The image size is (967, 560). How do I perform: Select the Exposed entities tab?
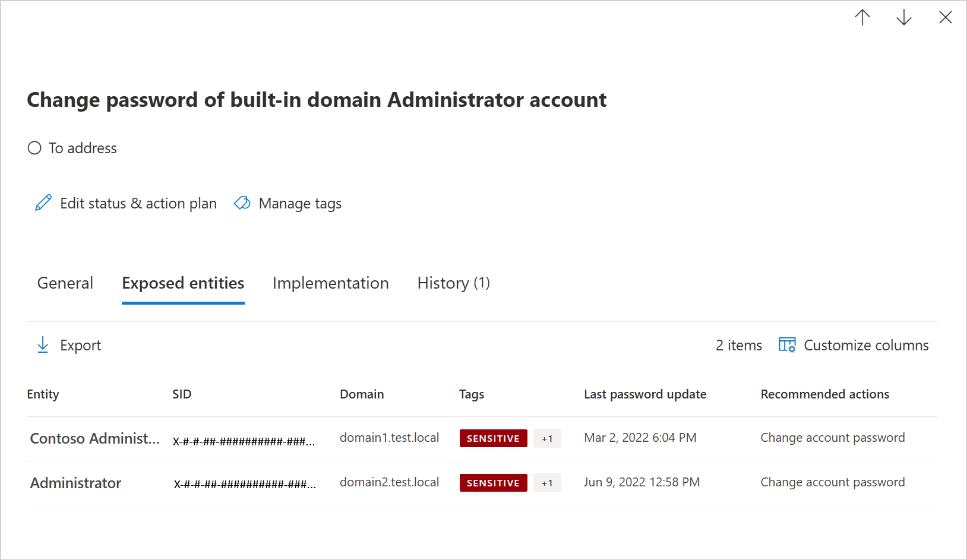tap(183, 283)
